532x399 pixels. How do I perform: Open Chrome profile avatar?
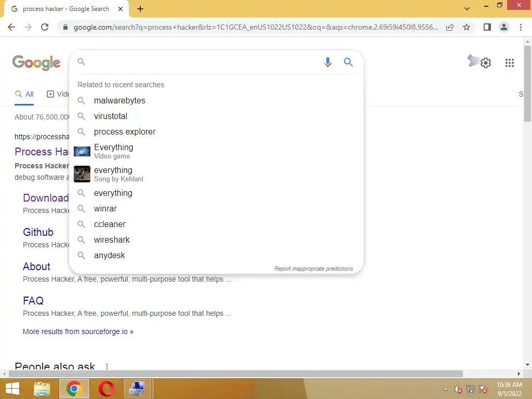tap(504, 27)
